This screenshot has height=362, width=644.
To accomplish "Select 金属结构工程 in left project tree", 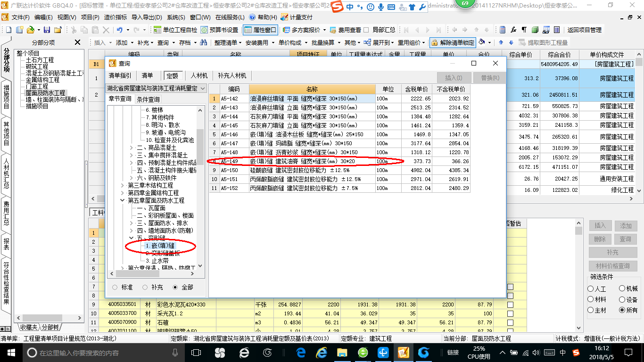I will click(42, 80).
